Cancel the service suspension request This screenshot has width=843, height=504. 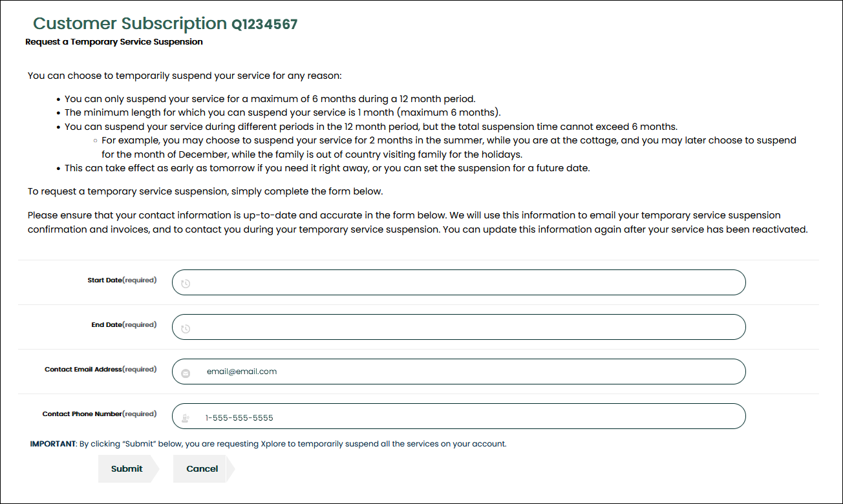click(x=203, y=468)
